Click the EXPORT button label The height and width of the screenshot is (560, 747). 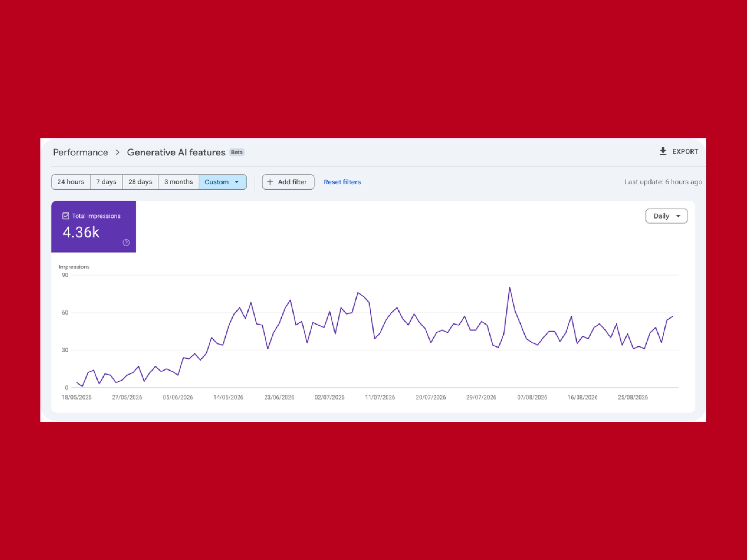[x=685, y=152]
